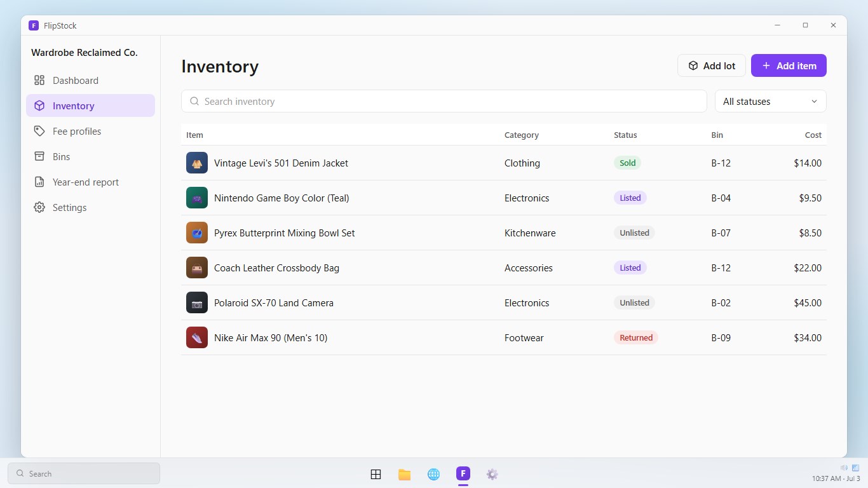The width and height of the screenshot is (868, 488).
Task: Click the Bin column header
Action: tap(717, 135)
